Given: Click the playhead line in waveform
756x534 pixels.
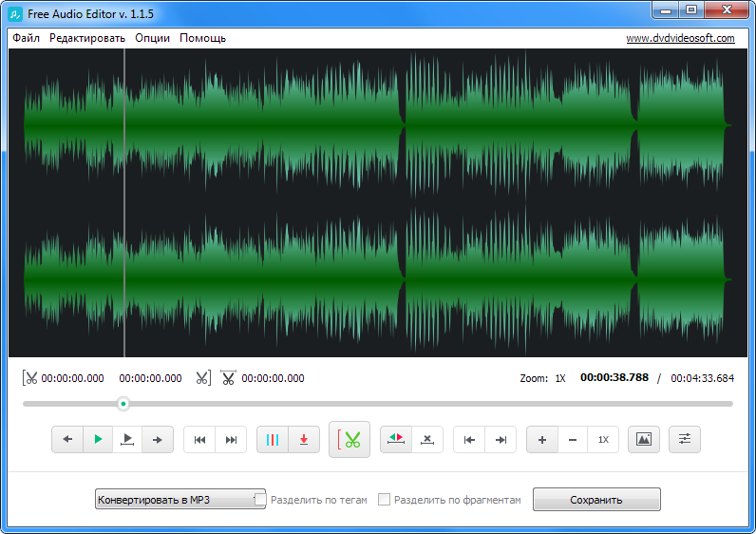Looking at the screenshot, I should (124, 202).
